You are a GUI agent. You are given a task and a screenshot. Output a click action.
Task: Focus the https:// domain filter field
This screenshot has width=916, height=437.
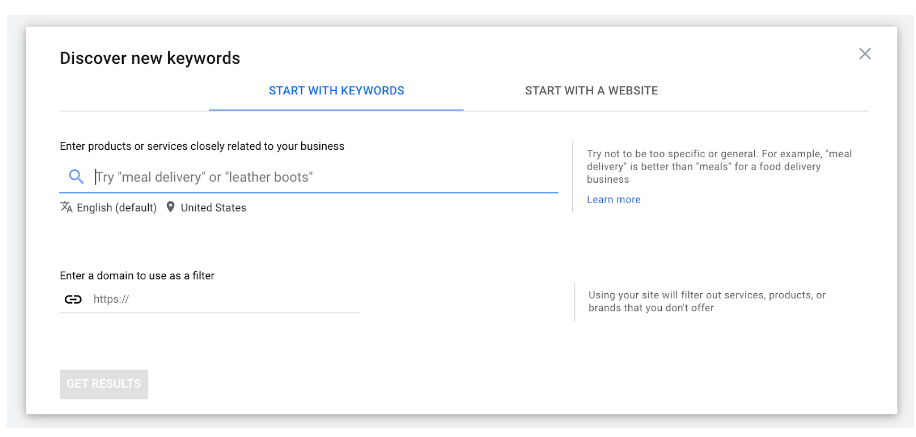pyautogui.click(x=220, y=299)
